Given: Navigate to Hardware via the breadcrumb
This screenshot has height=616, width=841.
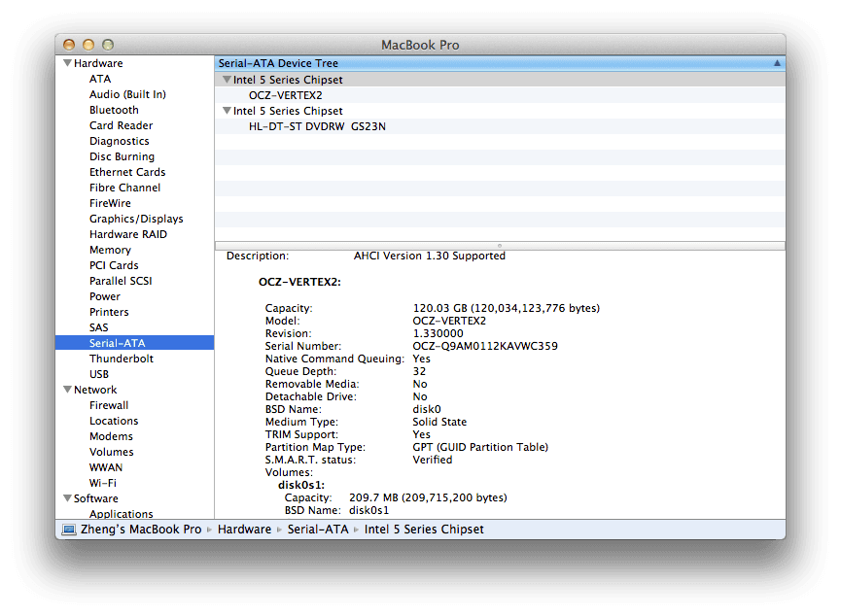Looking at the screenshot, I should pyautogui.click(x=244, y=530).
